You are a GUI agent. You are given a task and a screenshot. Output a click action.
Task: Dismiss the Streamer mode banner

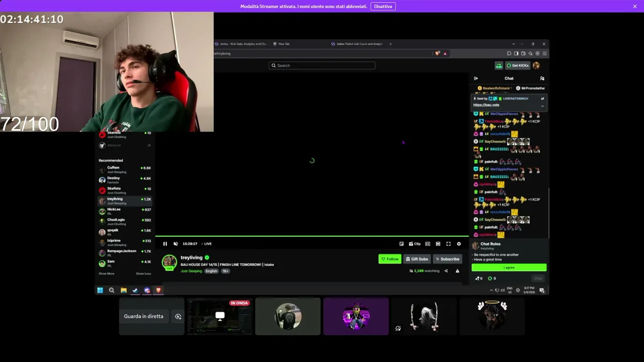[635, 6]
